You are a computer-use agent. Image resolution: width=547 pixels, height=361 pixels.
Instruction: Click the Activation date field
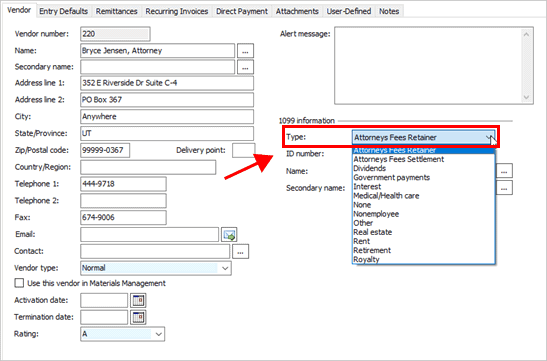[x=104, y=300]
